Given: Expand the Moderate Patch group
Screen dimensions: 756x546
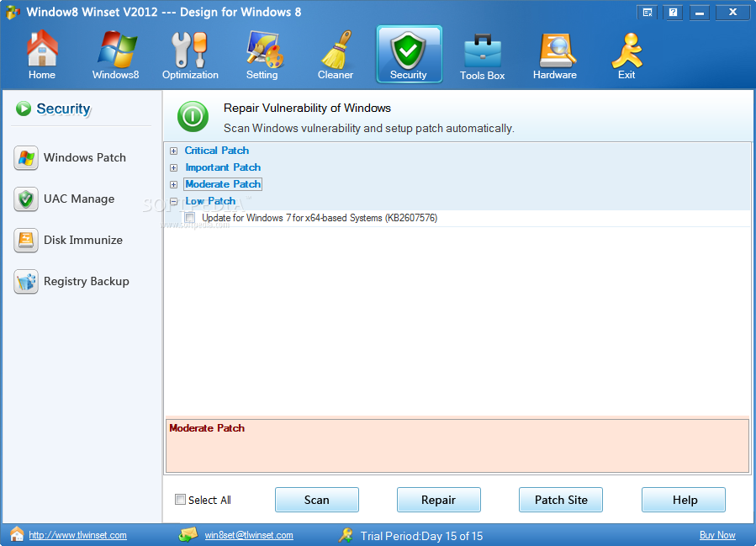Looking at the screenshot, I should [x=173, y=185].
